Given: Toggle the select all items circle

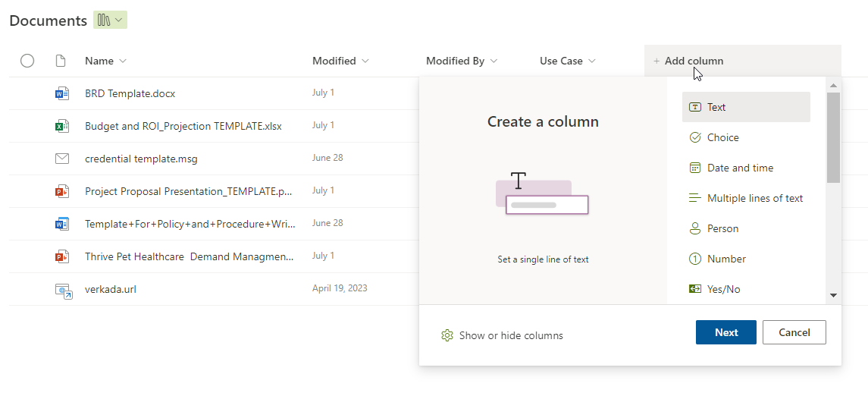Looking at the screenshot, I should click(x=27, y=61).
